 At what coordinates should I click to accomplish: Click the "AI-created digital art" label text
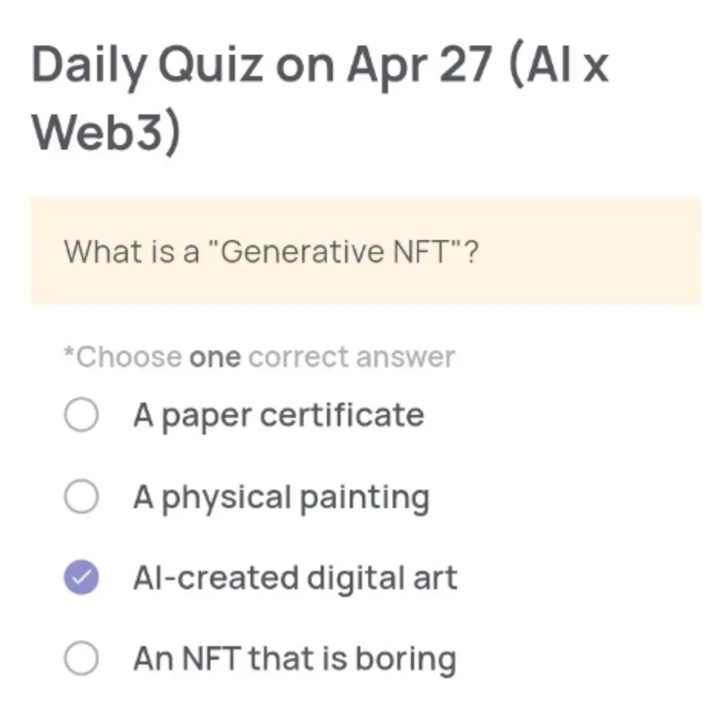point(296,577)
